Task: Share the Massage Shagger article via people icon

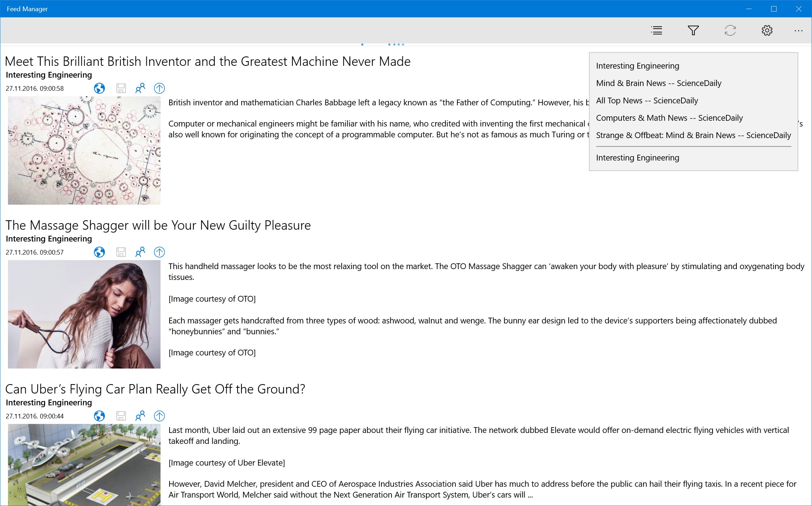Action: pos(140,252)
